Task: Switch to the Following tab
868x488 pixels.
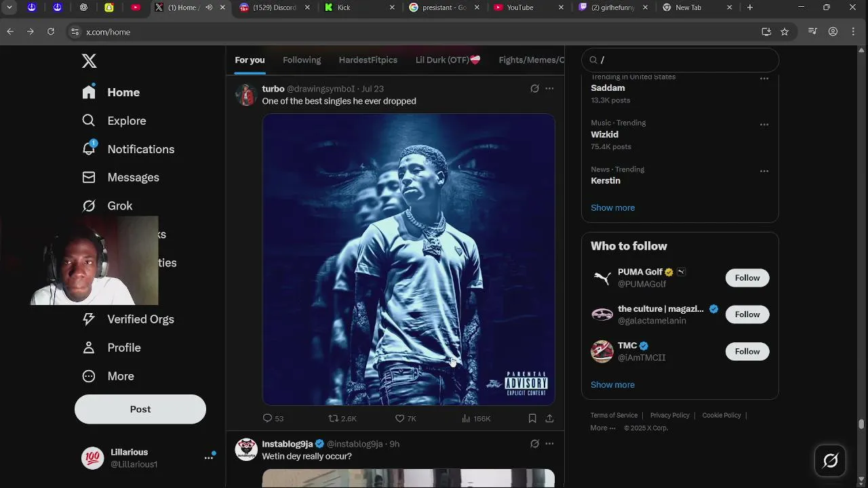Action: 302,60
